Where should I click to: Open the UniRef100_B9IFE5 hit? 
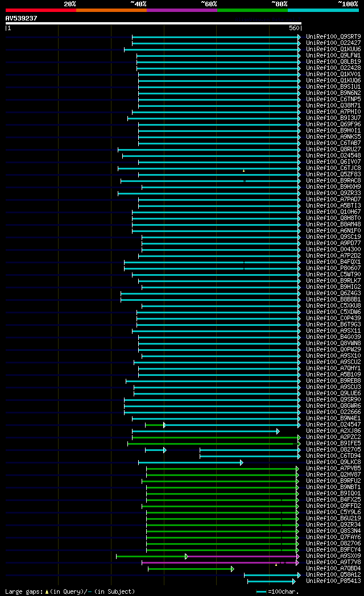tap(333, 444)
